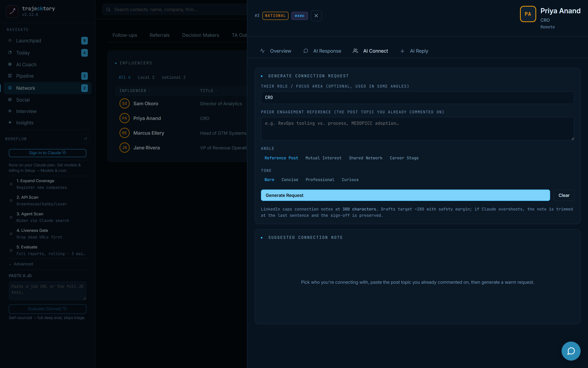Go to Pipeline in the sidebar
This screenshot has height=368, width=588.
pyautogui.click(x=47, y=76)
